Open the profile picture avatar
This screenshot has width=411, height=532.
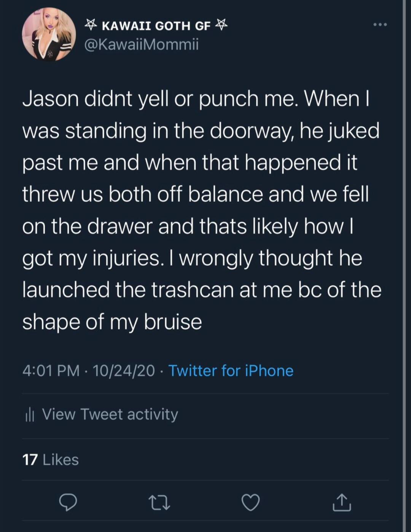(49, 35)
